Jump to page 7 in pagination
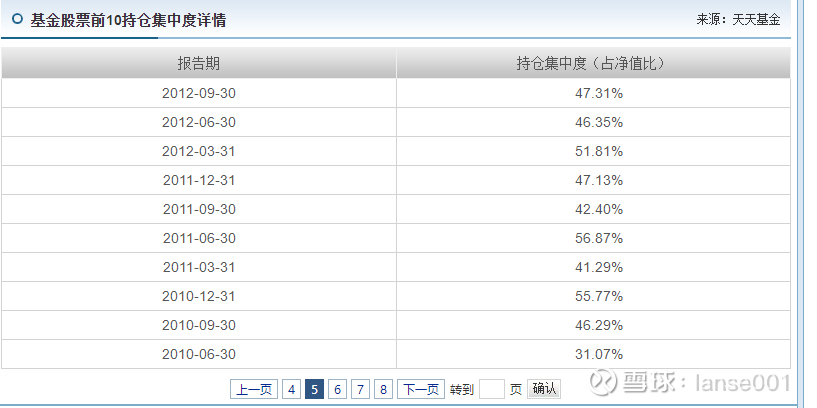Screen dimensions: 817x408 [x=361, y=389]
